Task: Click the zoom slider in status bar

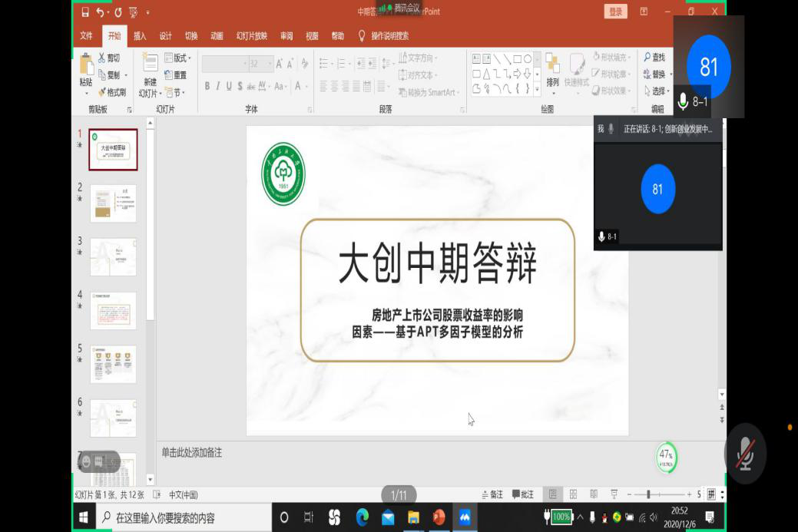Action: (x=648, y=494)
